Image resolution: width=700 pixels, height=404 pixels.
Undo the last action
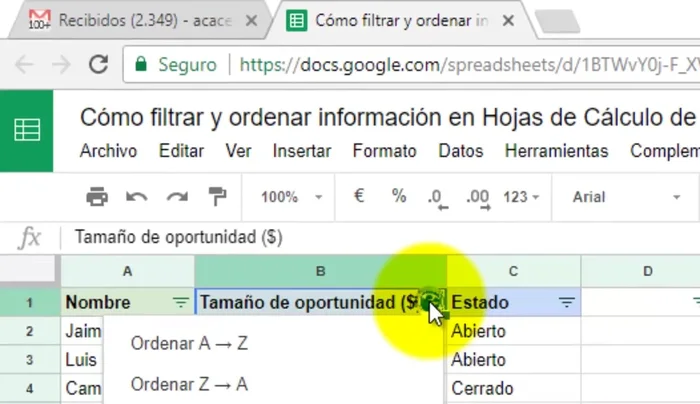coord(137,197)
